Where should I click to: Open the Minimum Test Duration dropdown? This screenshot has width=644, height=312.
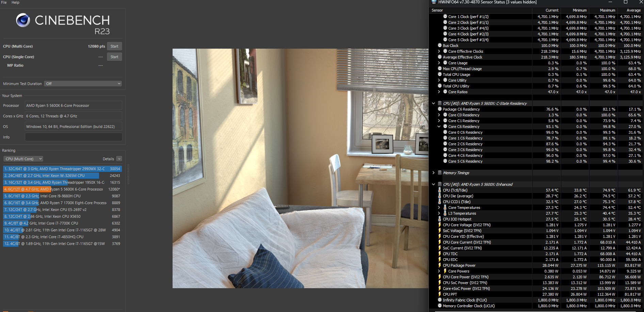(83, 83)
